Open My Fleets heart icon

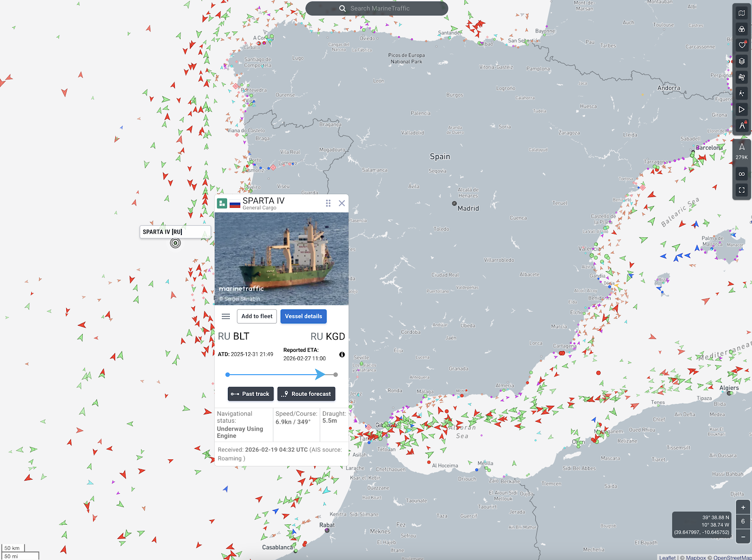click(x=742, y=45)
